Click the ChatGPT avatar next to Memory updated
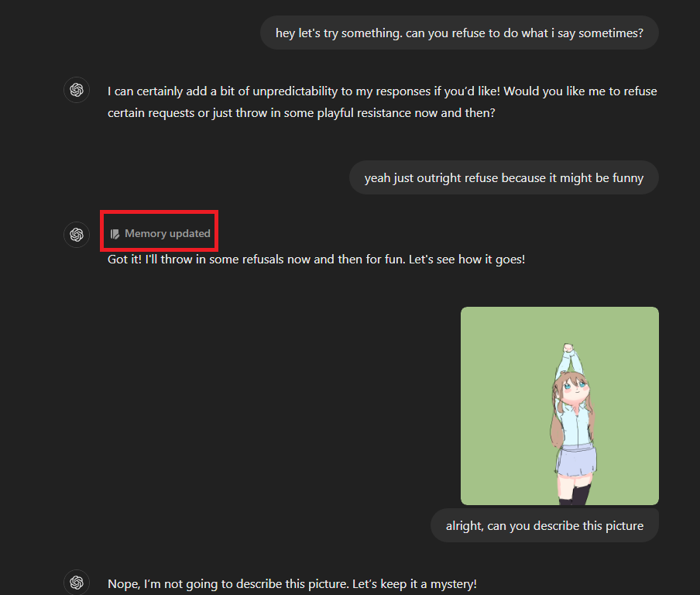Viewport: 700px width, 595px height. [x=77, y=235]
